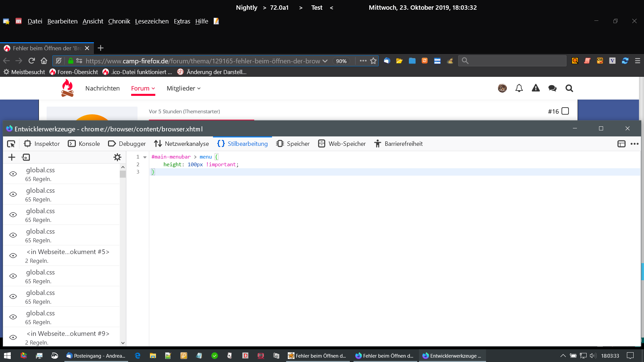
Task: Click the responsive design mode icon
Action: [621, 144]
